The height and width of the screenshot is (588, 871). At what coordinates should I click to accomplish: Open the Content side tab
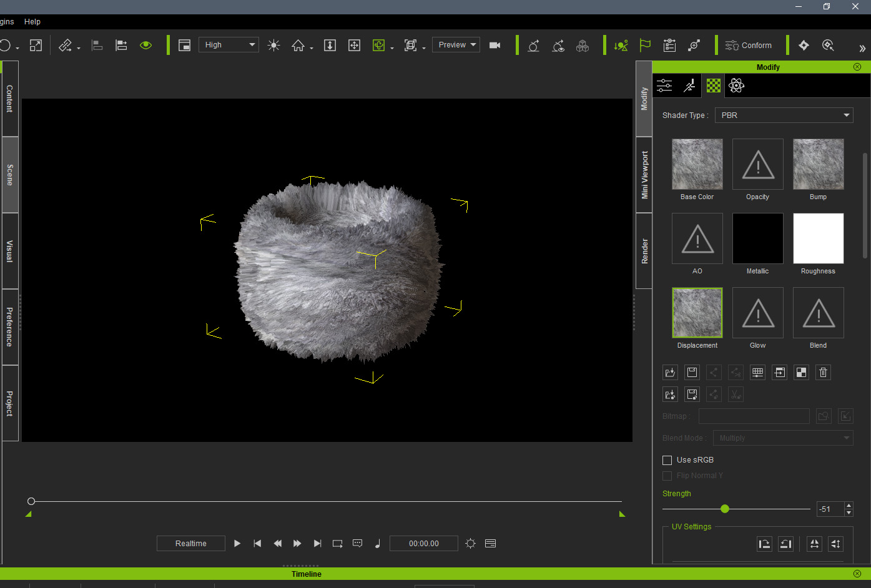point(9,99)
